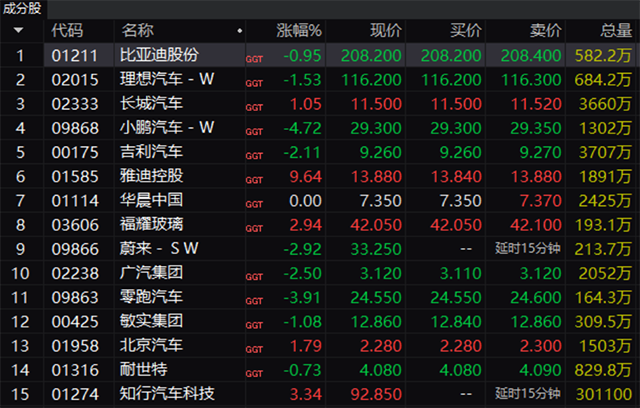Click the small dot marker in 名称 header
Image resolution: width=640 pixels, height=408 pixels.
pos(240,31)
